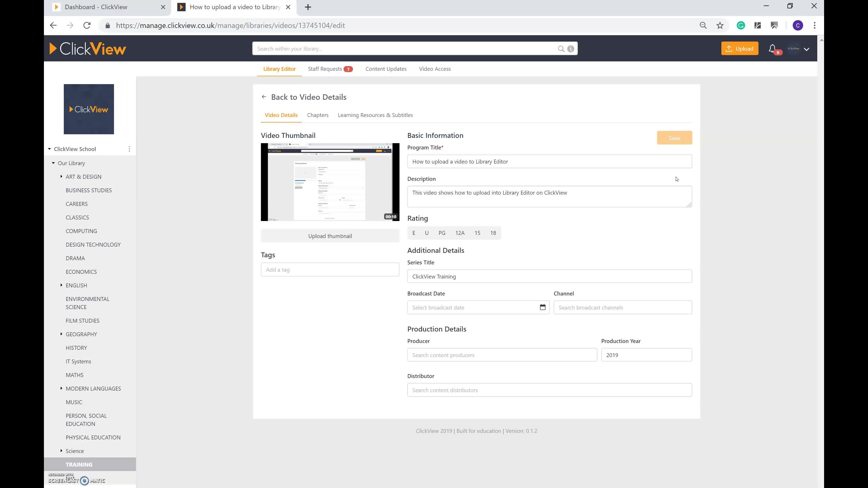Focus the Add a tag field
Screen dimensions: 868x488
[x=330, y=269]
